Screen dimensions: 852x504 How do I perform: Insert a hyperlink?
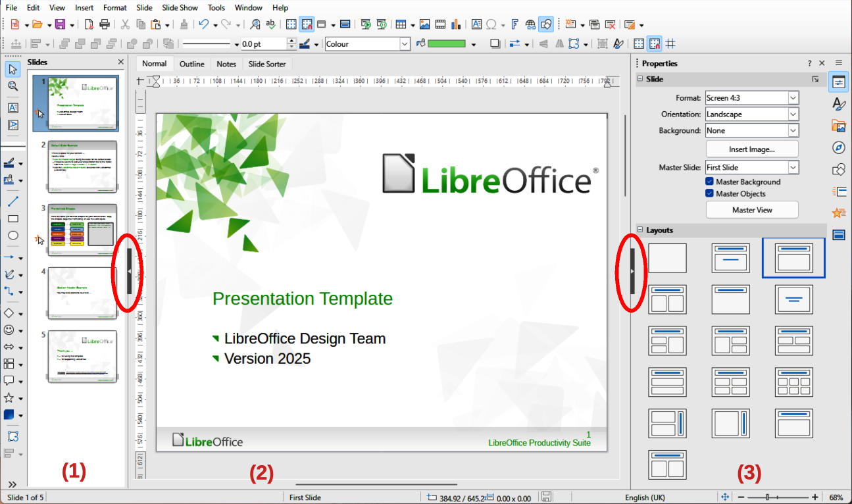[530, 24]
